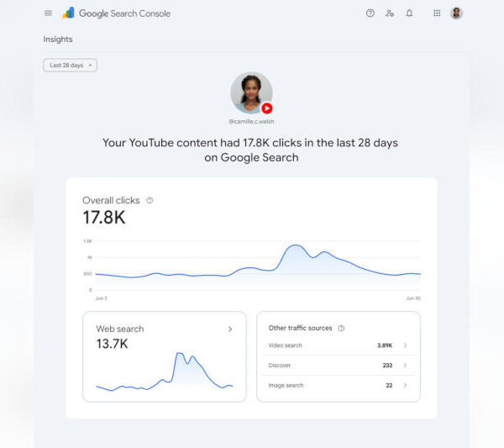This screenshot has height=448, width=504.
Task: Expand the Image search row chevron
Action: pyautogui.click(x=405, y=385)
